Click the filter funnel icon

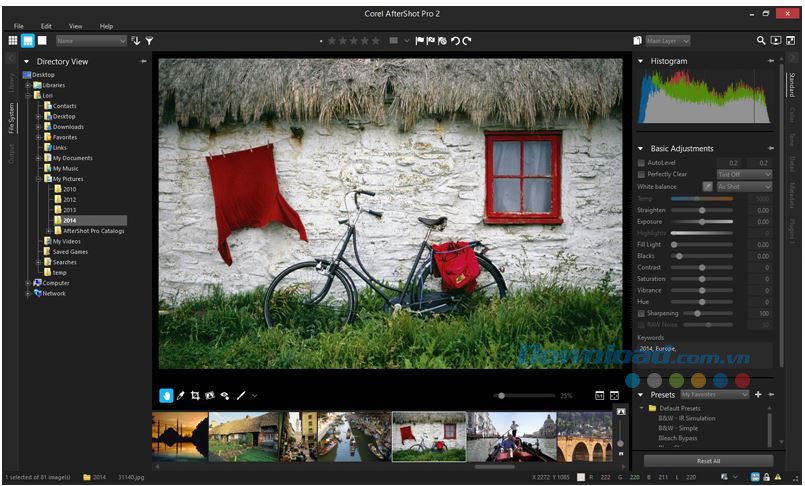coord(149,41)
